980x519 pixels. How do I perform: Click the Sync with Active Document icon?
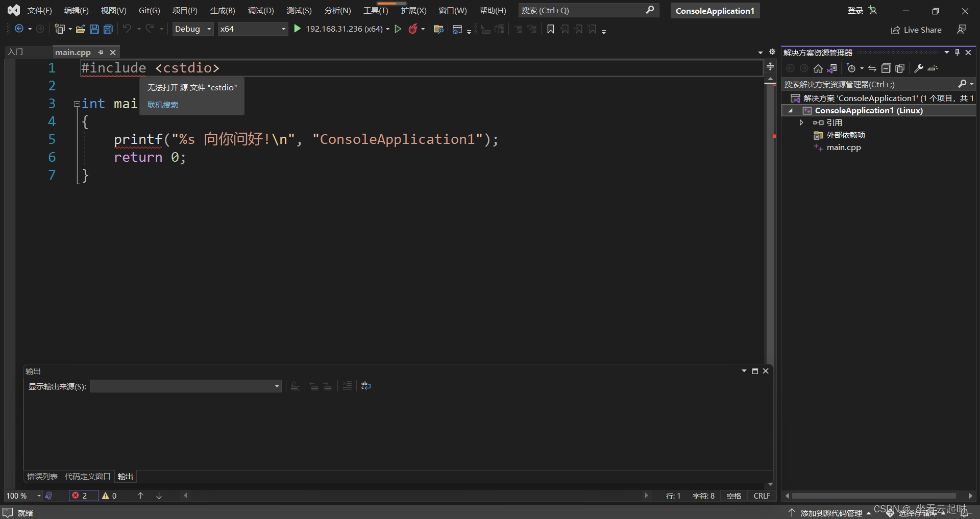[832, 68]
